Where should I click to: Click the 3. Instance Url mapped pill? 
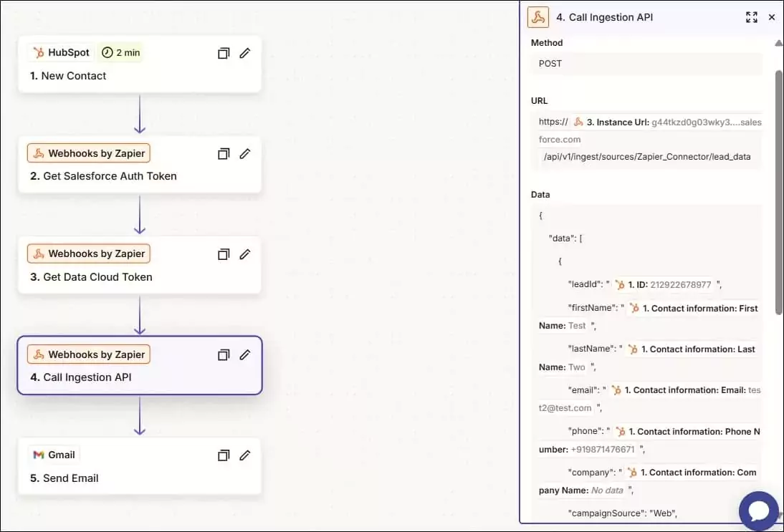[667, 122]
